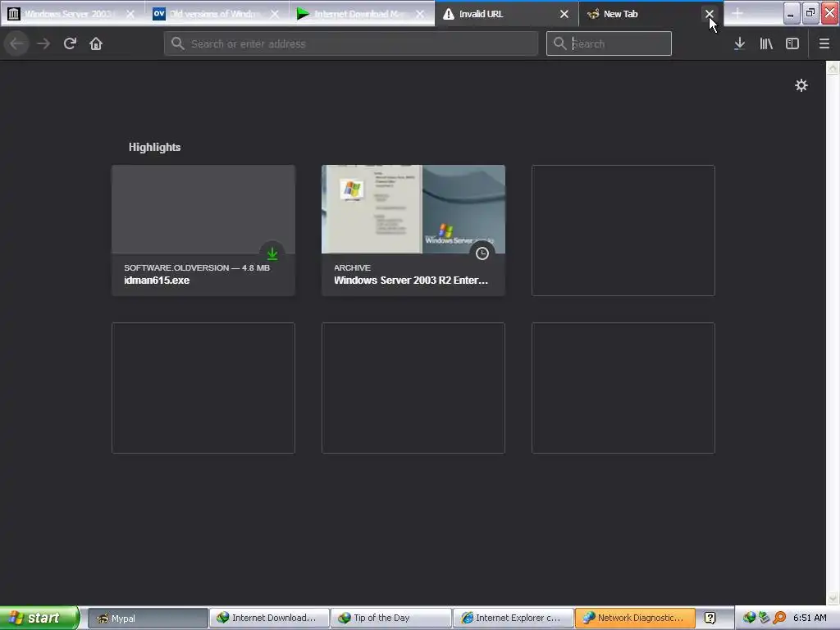Click warning triangle on Invalid URL tab

point(449,14)
